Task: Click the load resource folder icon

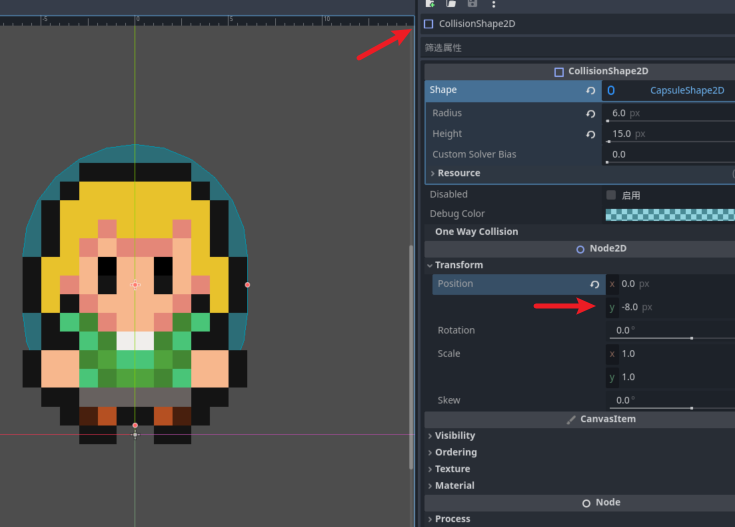Action: [451, 4]
